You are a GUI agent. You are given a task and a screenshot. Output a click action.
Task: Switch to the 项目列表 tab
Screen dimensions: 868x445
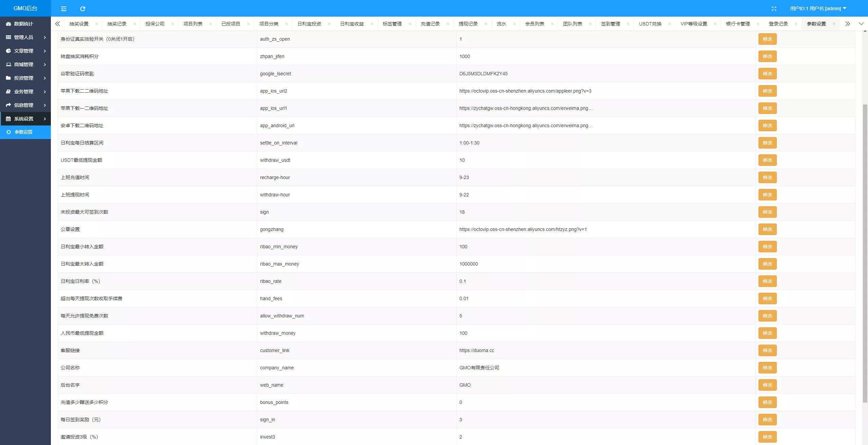(x=193, y=24)
